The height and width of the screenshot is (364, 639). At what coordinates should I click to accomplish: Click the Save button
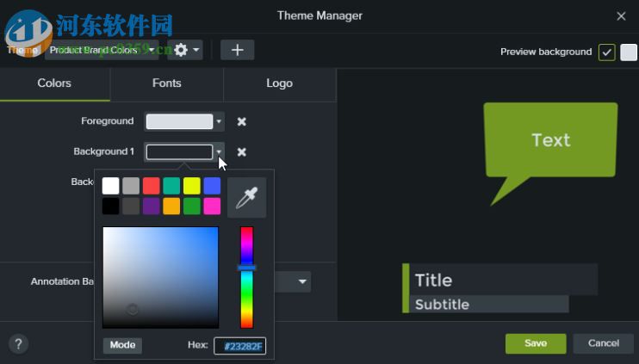[x=536, y=343]
